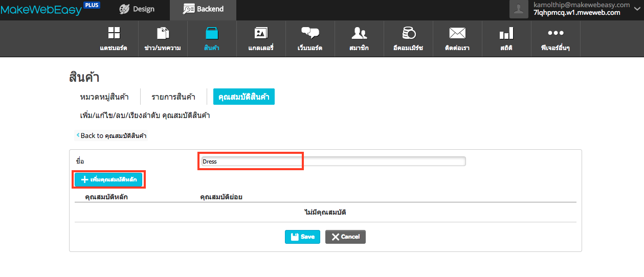This screenshot has height=277, width=644.
Task: Open the หมวดหมู่สินค้า product category tab
Action: (x=104, y=97)
